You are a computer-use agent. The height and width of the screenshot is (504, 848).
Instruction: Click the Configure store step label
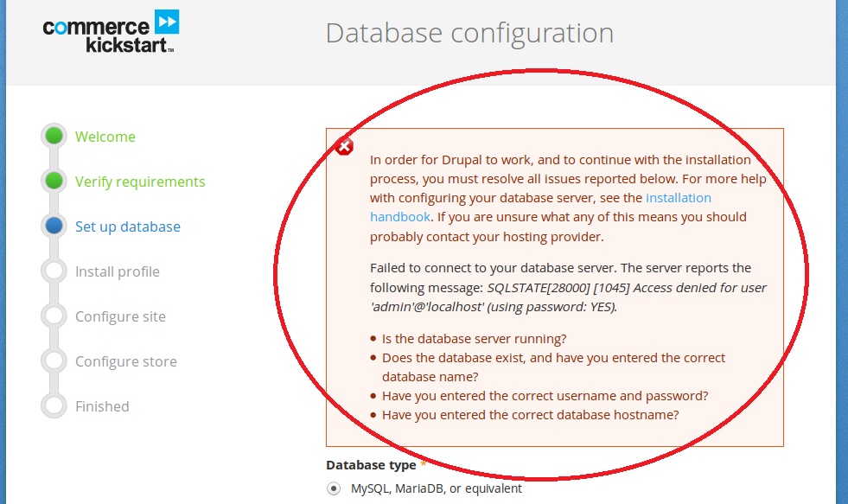pyautogui.click(x=126, y=361)
